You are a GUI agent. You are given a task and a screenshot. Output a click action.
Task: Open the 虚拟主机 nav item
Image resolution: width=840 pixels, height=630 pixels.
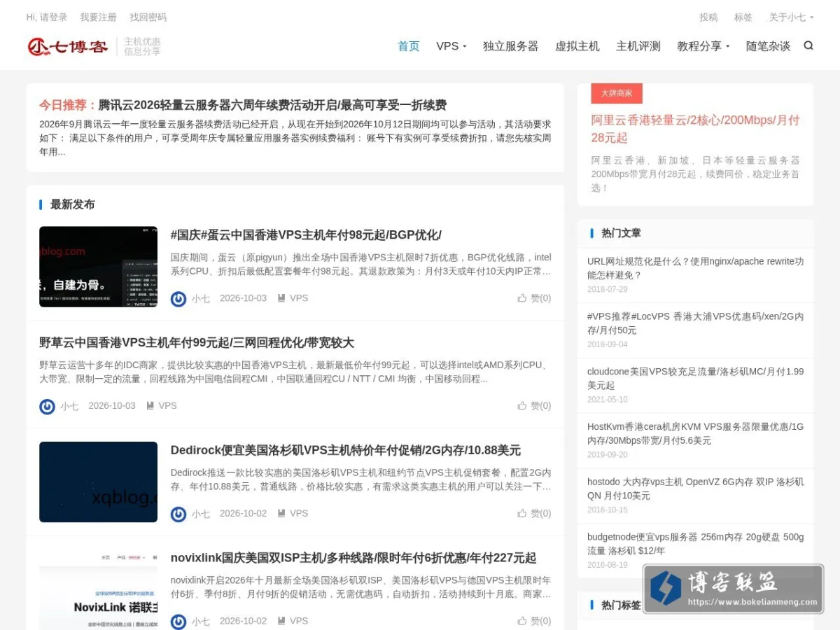point(577,46)
